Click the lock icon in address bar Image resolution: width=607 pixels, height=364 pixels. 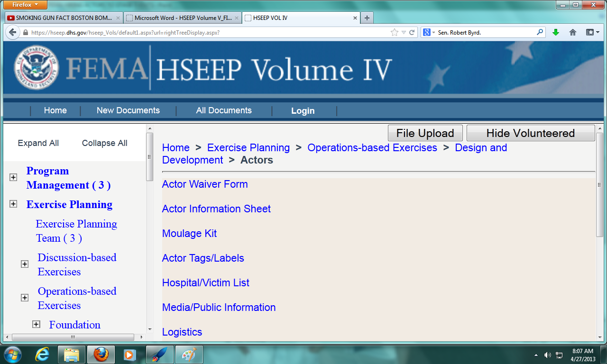point(26,33)
